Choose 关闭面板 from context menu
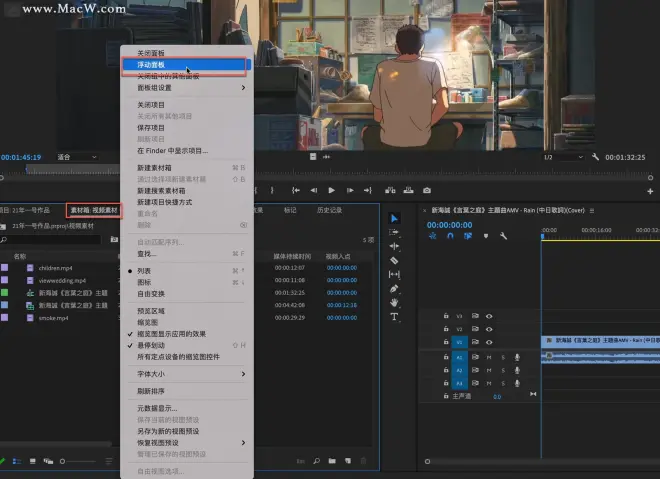Screen dimensions: 660x479 [x=187, y=53]
